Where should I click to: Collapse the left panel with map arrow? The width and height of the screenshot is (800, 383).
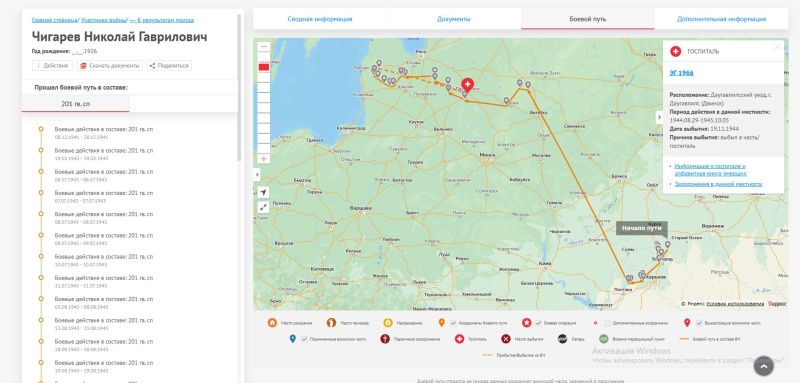coord(257,174)
